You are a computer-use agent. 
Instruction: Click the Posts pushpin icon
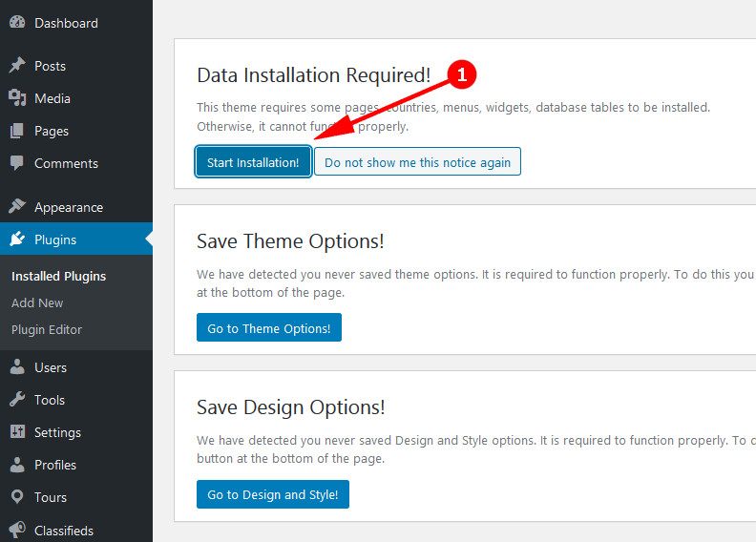click(17, 66)
